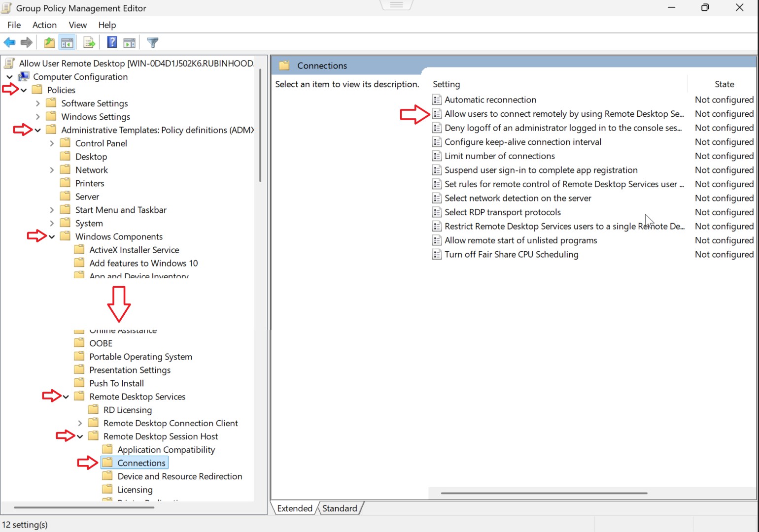
Task: Collapse the Policies tree node
Action: coord(24,90)
